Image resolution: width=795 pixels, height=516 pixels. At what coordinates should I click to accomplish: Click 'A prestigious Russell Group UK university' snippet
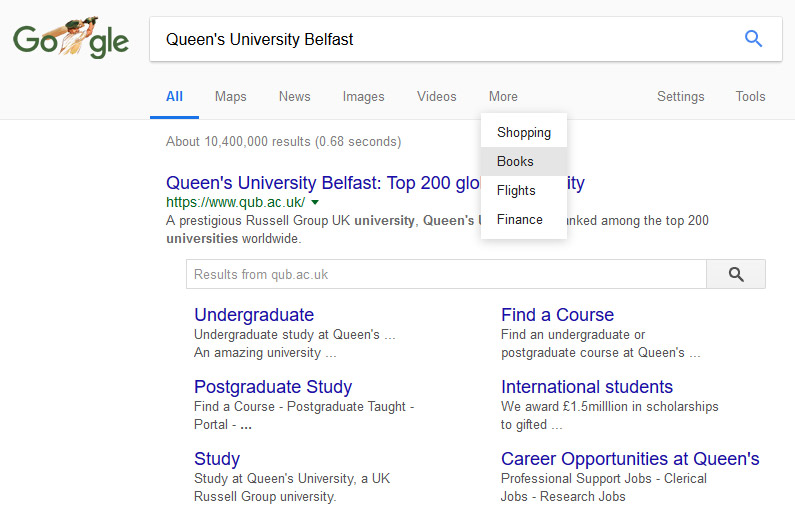pyautogui.click(x=290, y=220)
